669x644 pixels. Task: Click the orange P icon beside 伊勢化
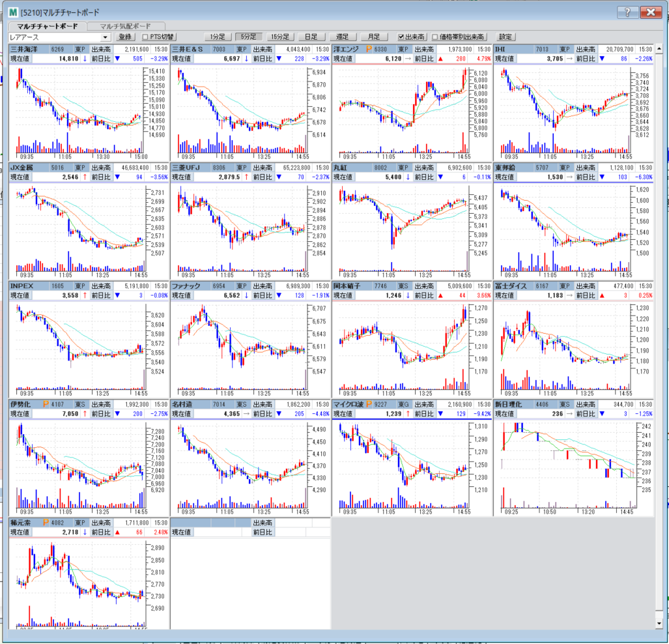click(x=44, y=403)
